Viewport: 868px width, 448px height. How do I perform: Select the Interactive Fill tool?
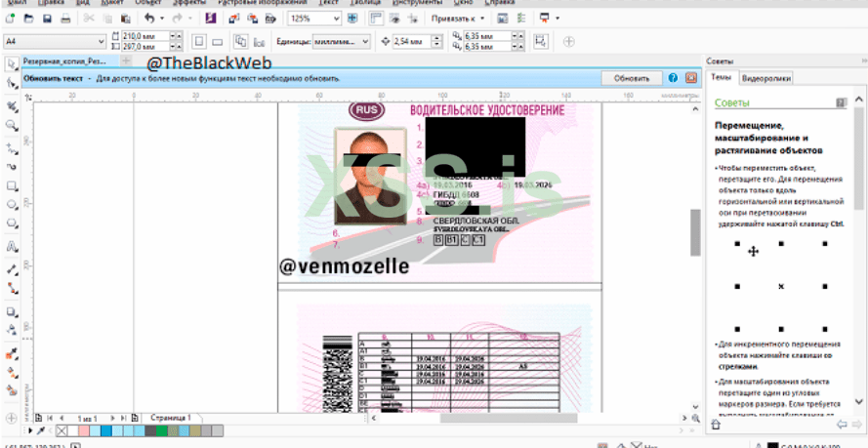12,372
